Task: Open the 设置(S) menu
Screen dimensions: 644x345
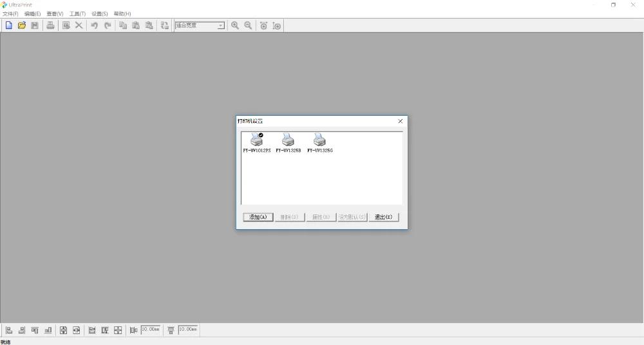Action: (x=99, y=14)
